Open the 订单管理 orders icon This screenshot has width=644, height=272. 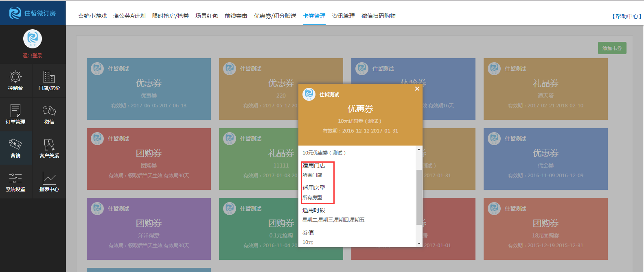15,114
